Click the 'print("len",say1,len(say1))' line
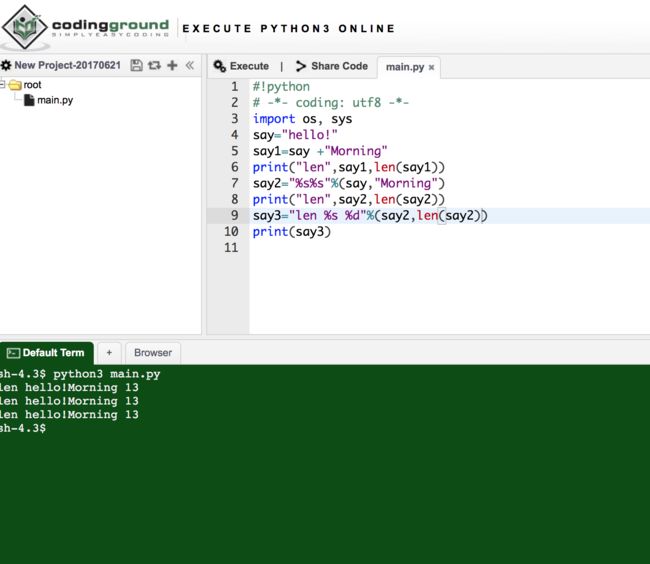This screenshot has width=650, height=564. click(349, 167)
